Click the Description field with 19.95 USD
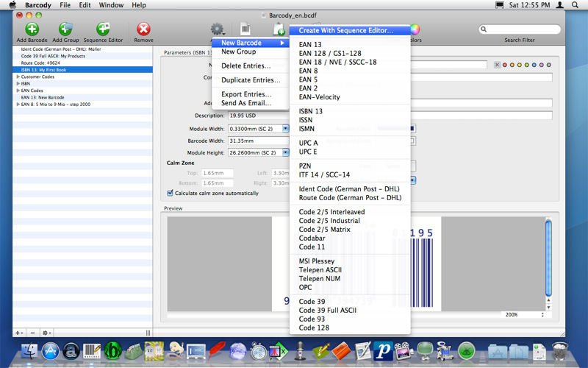This screenshot has height=368, width=588. (x=390, y=116)
